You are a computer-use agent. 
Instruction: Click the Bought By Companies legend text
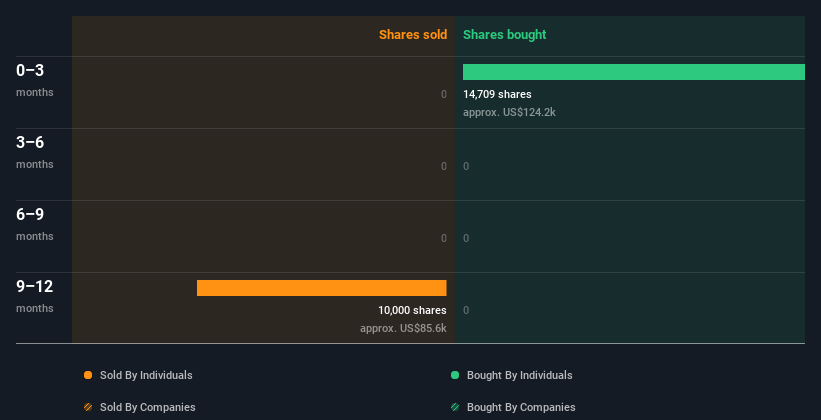[x=521, y=407]
